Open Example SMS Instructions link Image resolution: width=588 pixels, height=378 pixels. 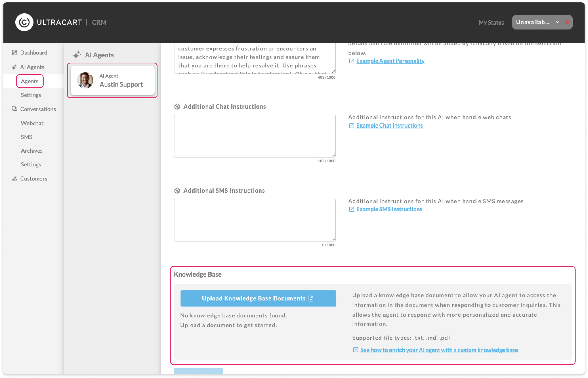pos(389,209)
